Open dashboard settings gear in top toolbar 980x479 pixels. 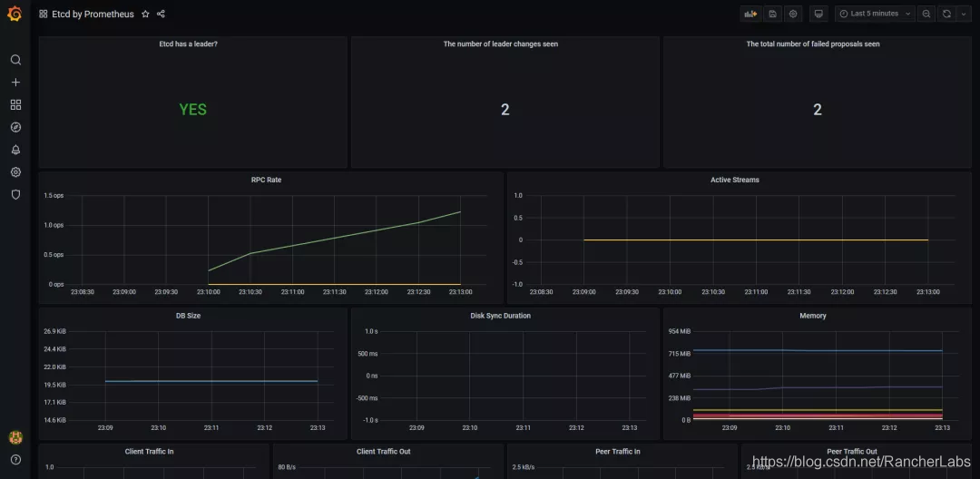point(793,14)
